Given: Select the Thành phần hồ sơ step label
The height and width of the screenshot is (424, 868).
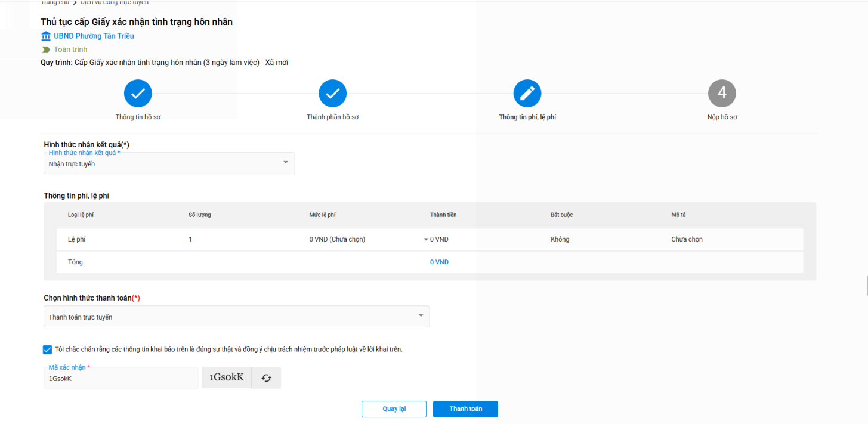Looking at the screenshot, I should point(332,117).
